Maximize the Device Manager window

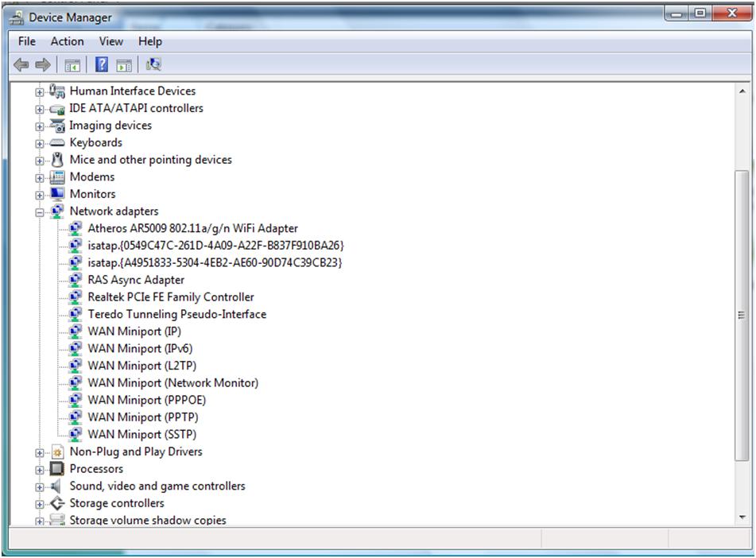700,13
